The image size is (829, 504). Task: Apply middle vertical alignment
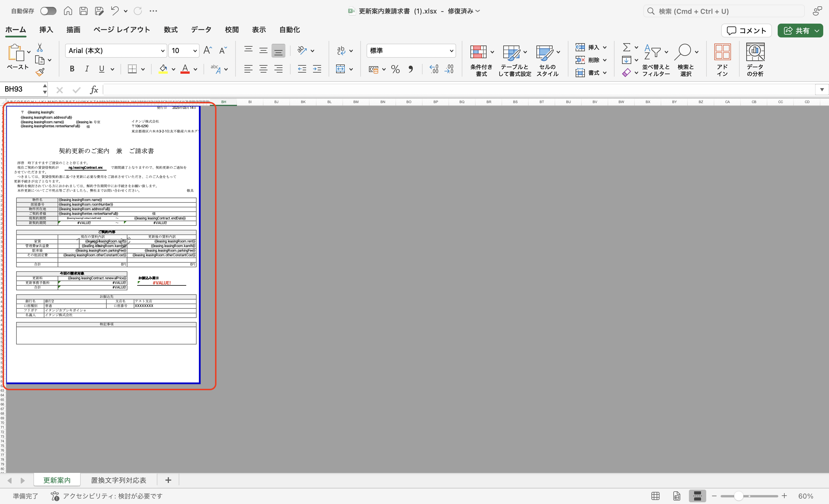(x=263, y=50)
